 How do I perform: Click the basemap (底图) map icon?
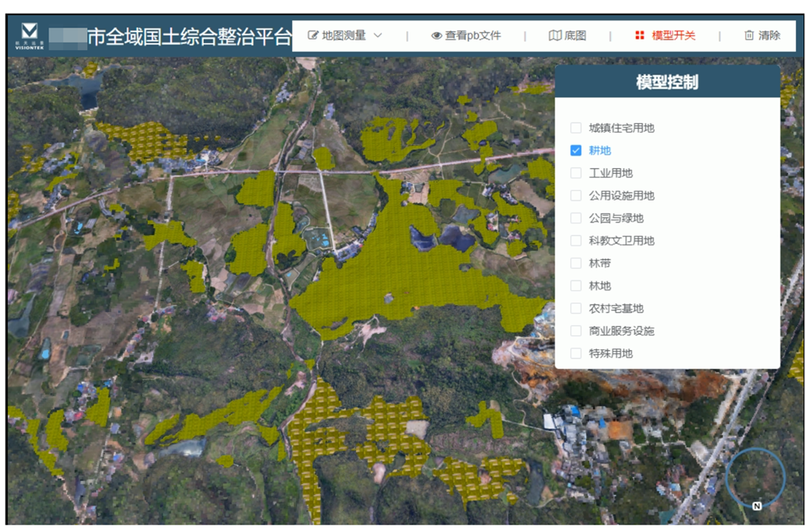click(x=555, y=36)
